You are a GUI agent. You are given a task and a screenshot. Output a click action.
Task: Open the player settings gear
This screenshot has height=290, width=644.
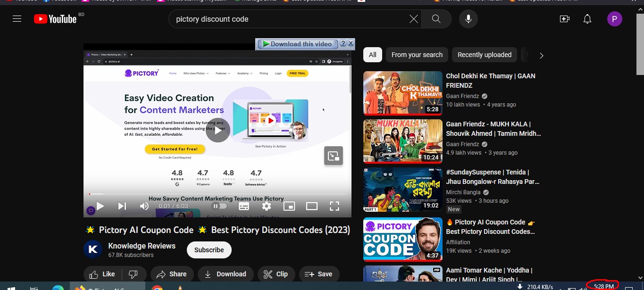[267, 206]
